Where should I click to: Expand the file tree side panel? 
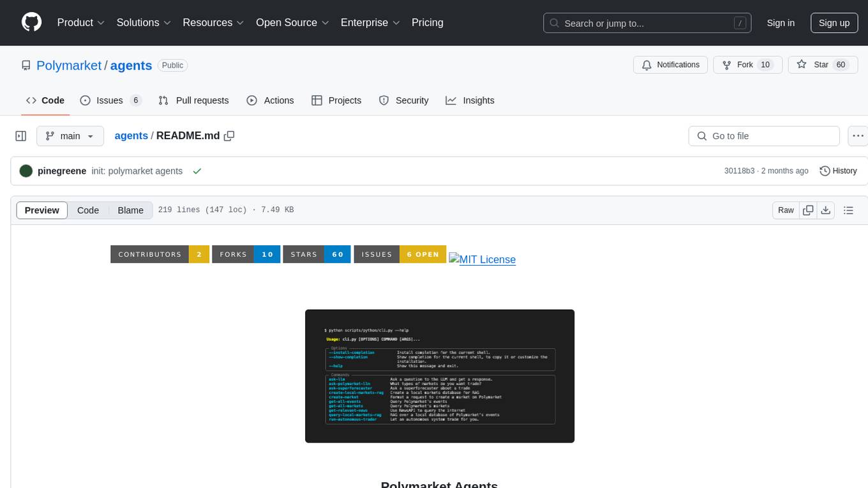(x=21, y=136)
